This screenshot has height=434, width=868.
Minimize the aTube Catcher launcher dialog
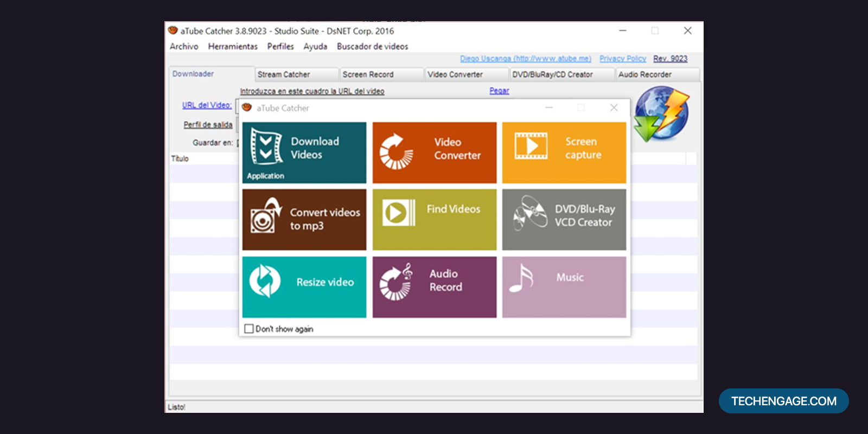coord(549,107)
